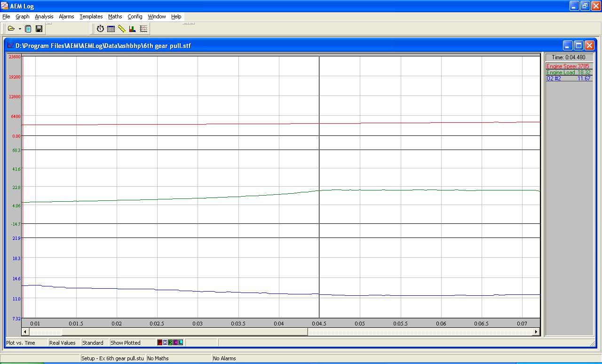Toggle the blue H status box
Viewport: 602px width, 364px height.
pos(165,342)
